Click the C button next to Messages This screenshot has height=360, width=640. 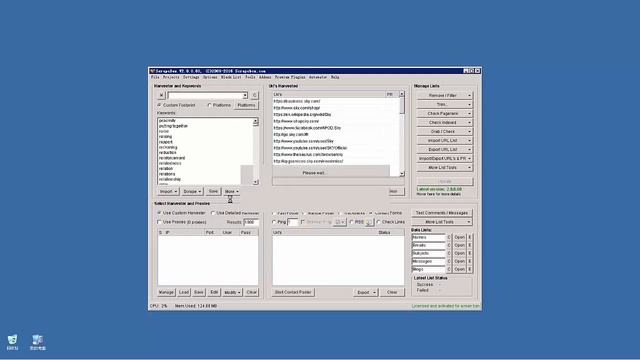[449, 261]
